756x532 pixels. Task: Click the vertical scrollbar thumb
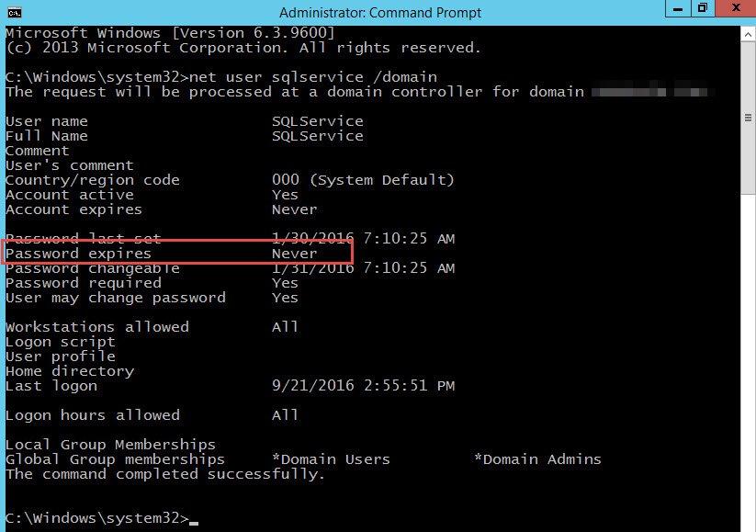748,119
